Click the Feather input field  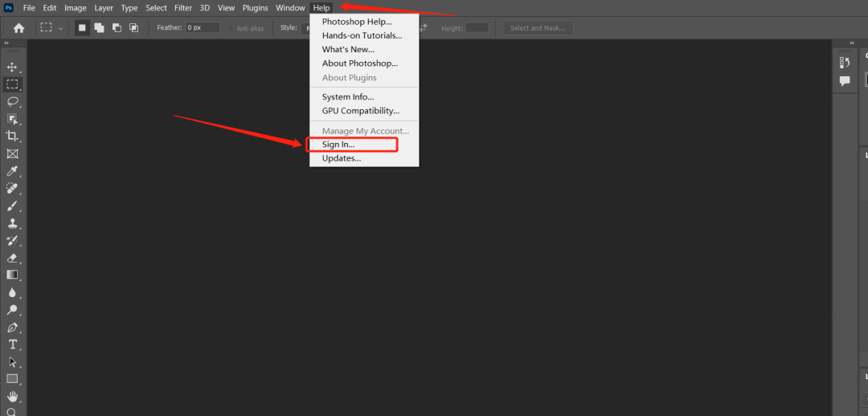tap(203, 27)
